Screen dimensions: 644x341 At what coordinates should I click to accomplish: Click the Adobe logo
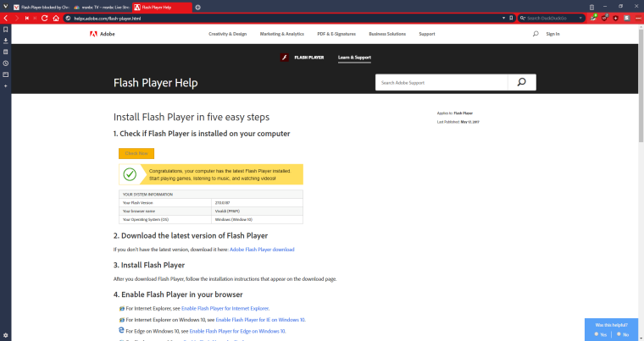(x=103, y=34)
